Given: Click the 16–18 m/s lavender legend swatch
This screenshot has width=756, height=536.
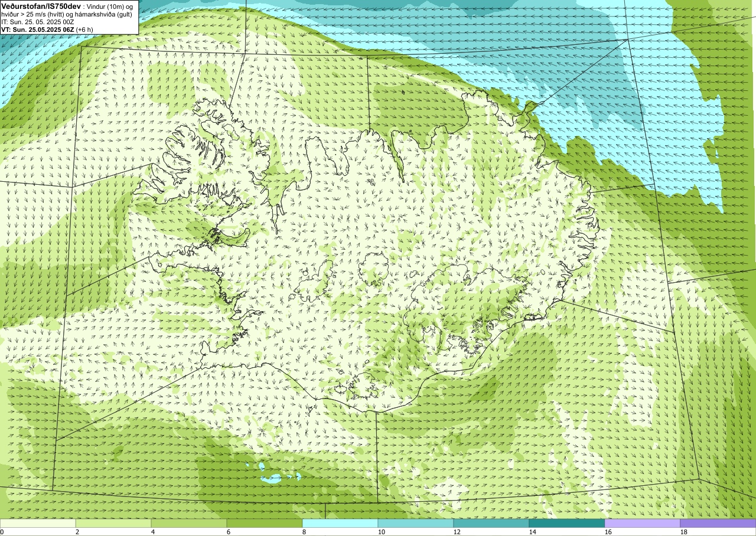Looking at the screenshot, I should click(x=643, y=523).
